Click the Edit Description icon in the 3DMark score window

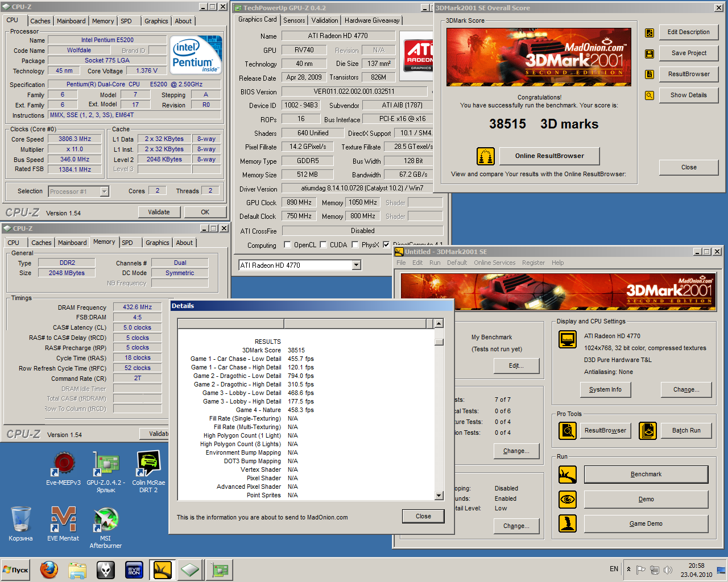650,33
